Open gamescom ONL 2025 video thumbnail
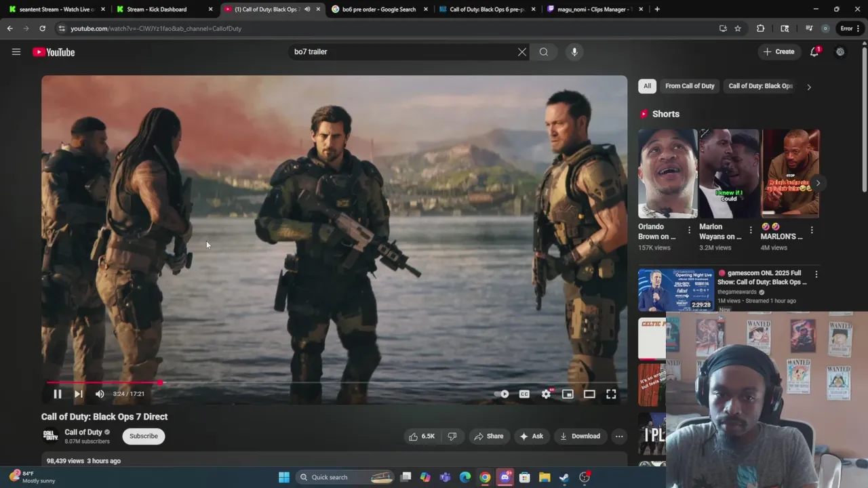 [x=675, y=290]
